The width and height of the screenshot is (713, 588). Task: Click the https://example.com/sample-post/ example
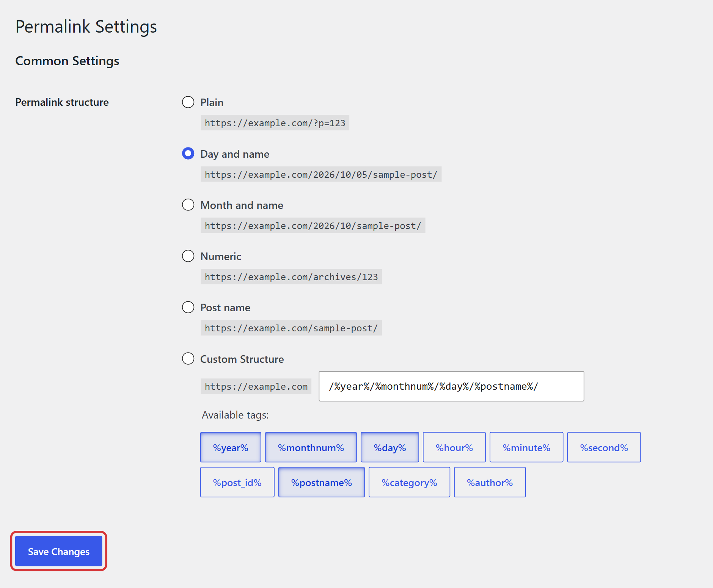click(x=291, y=328)
